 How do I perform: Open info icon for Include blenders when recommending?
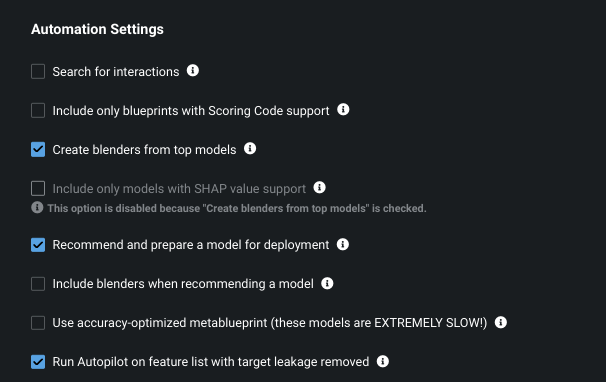click(327, 283)
